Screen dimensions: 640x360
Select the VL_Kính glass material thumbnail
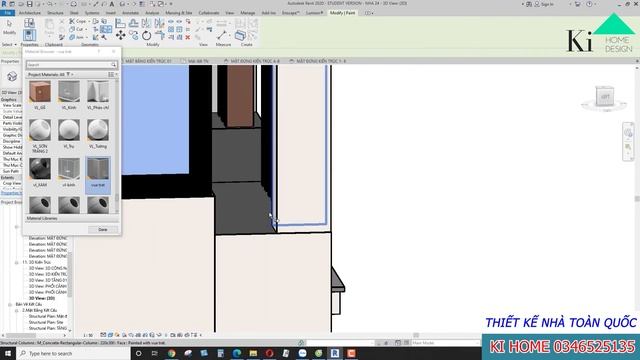[69, 91]
